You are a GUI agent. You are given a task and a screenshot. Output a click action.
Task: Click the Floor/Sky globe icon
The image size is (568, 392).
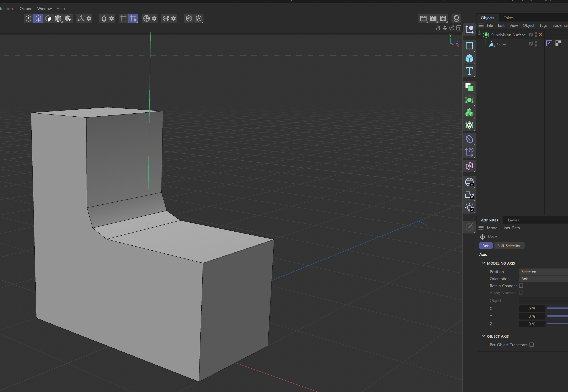[469, 182]
